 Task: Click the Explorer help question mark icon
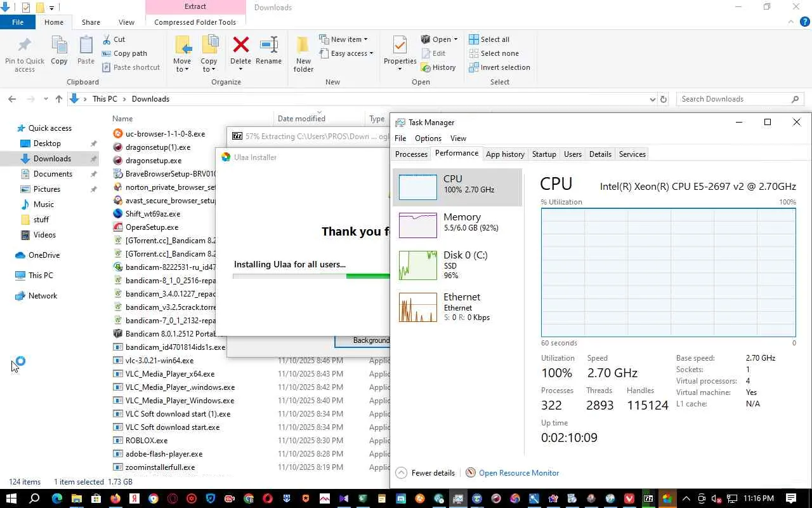coord(804,22)
